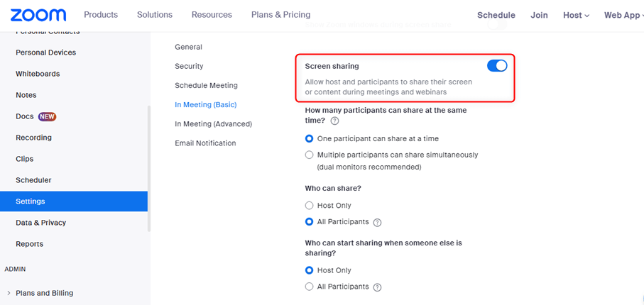Select Multiple participants can share simultaneously
Image resolution: width=644 pixels, height=305 pixels.
tap(309, 155)
